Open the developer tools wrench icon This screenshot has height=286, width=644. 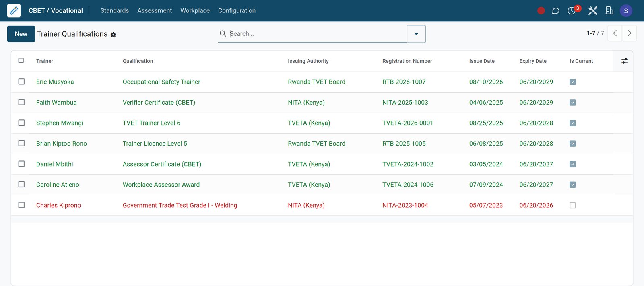click(592, 11)
